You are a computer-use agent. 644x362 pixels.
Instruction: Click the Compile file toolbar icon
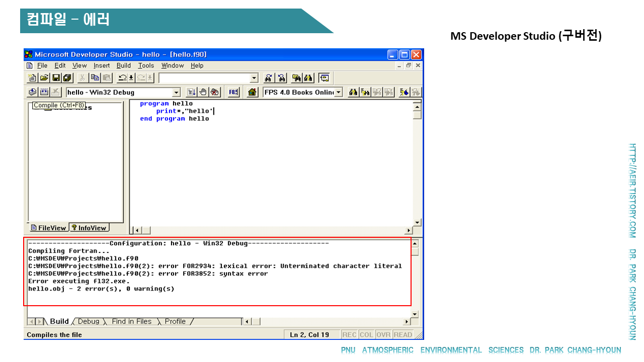pyautogui.click(x=32, y=92)
